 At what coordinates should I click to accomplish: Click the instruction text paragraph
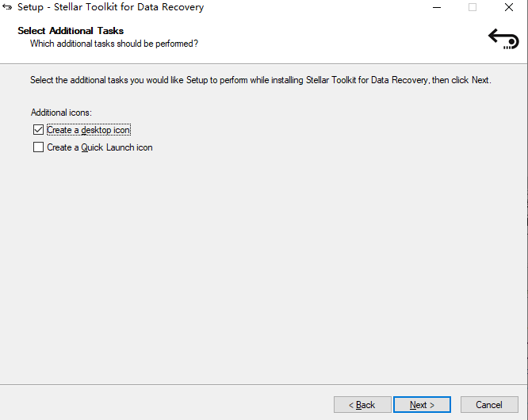[x=260, y=80]
